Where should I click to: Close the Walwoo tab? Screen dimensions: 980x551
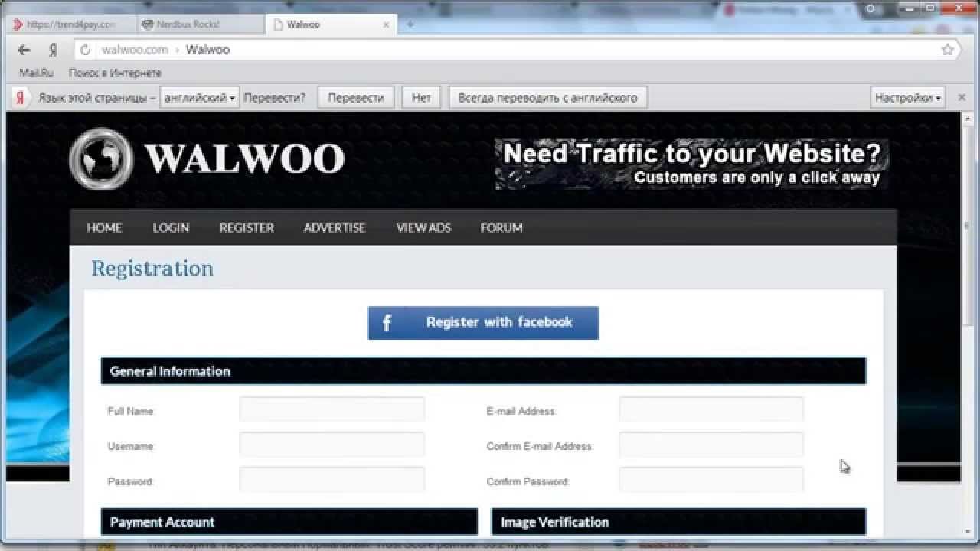point(386,24)
